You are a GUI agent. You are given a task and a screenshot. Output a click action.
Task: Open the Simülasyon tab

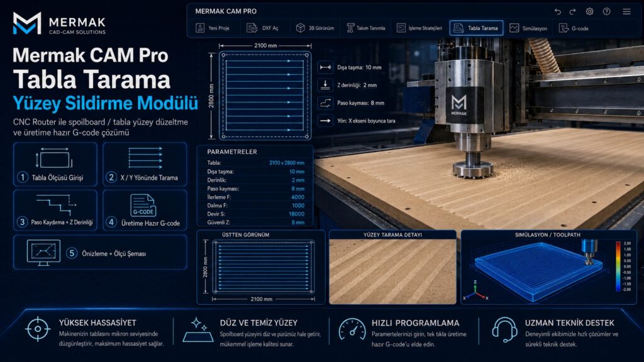click(528, 28)
